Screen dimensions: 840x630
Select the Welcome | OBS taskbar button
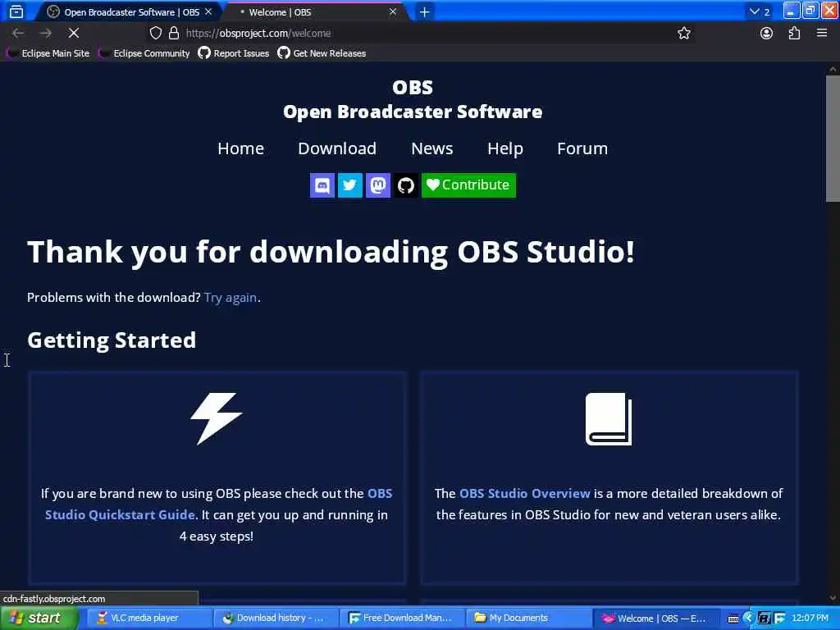[x=655, y=619]
